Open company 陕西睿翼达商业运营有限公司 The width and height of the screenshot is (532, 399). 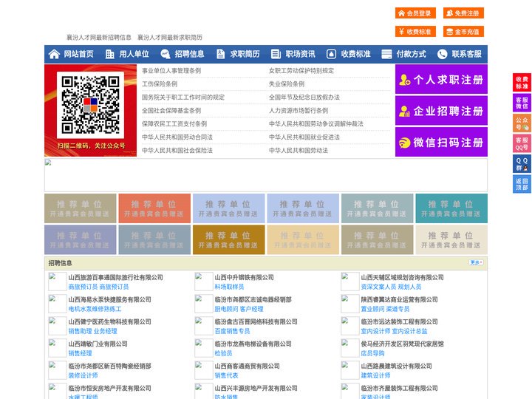(x=399, y=299)
